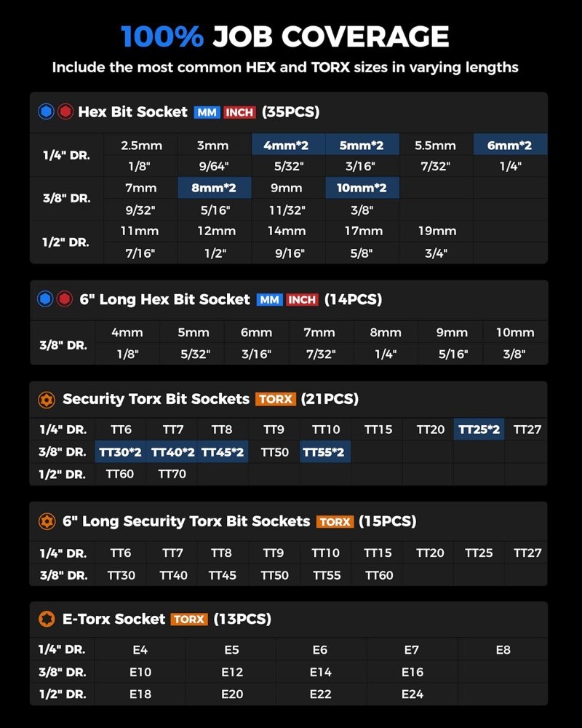
Task: Pick the TT70 security Torx cell
Action: pyautogui.click(x=172, y=474)
